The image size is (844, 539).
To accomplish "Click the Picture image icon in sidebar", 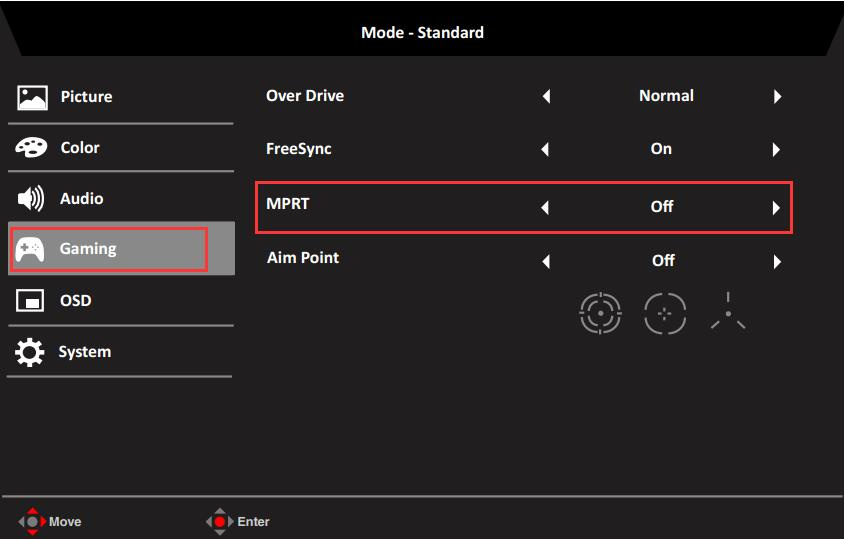I will coord(32,97).
